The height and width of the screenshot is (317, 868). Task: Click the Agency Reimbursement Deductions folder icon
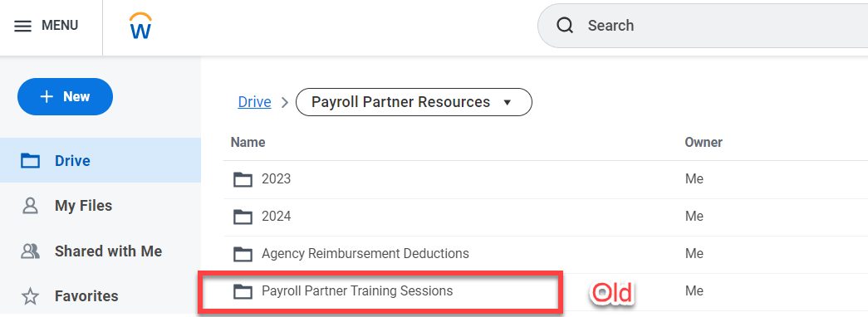tap(243, 254)
